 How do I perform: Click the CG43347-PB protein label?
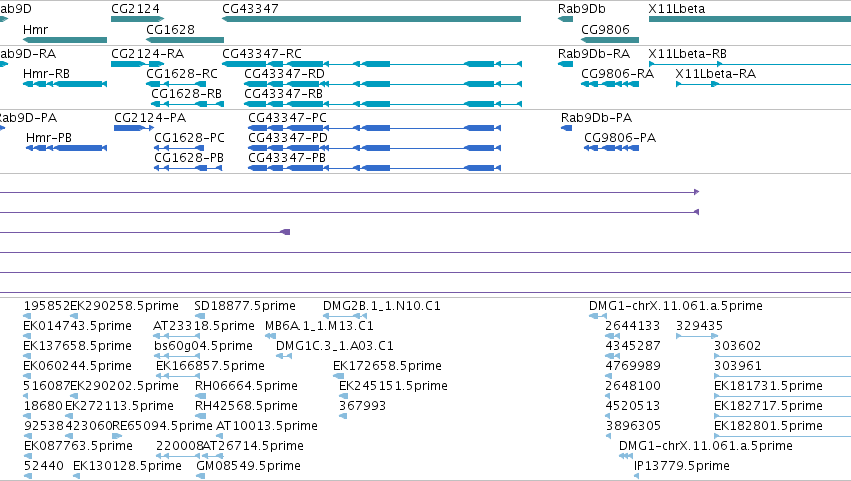(x=287, y=157)
